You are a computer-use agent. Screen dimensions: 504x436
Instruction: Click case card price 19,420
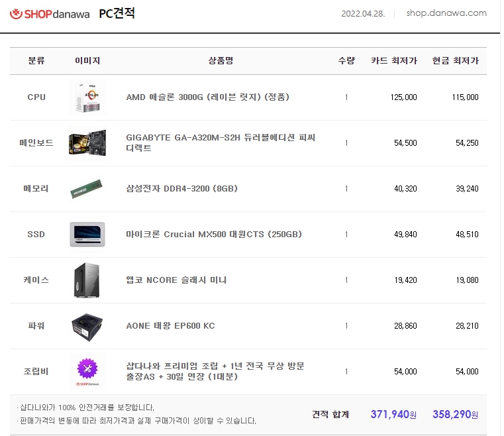tap(405, 280)
